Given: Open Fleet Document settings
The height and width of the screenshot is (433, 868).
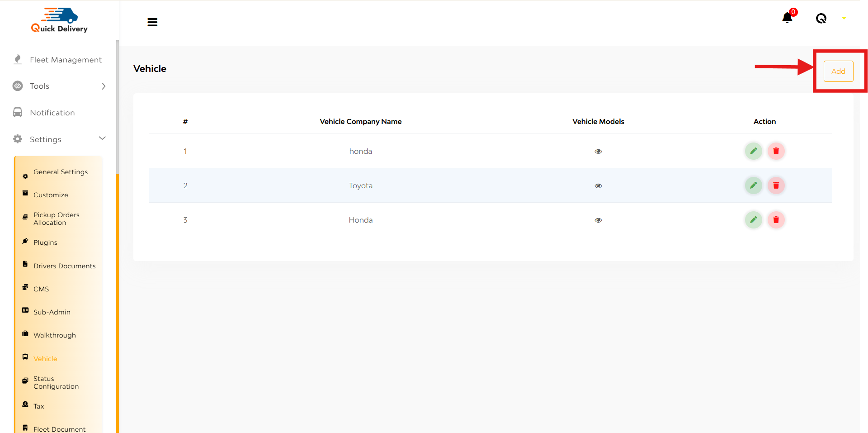Looking at the screenshot, I should [59, 429].
